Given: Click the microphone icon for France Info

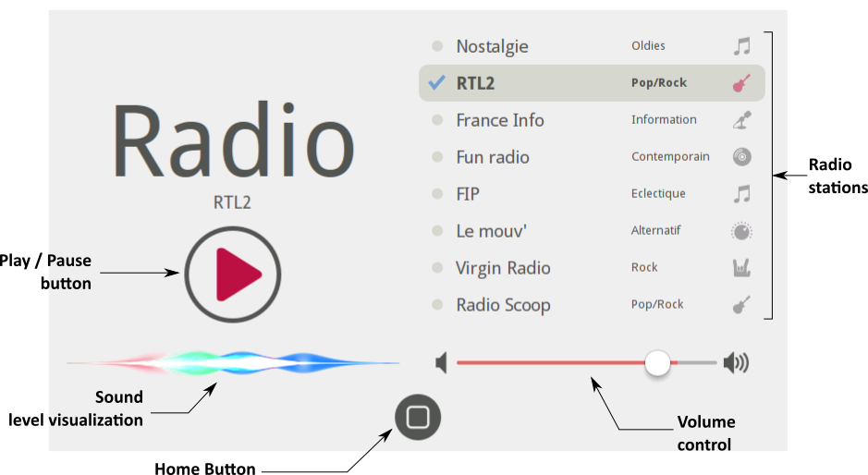Looking at the screenshot, I should coord(741,120).
